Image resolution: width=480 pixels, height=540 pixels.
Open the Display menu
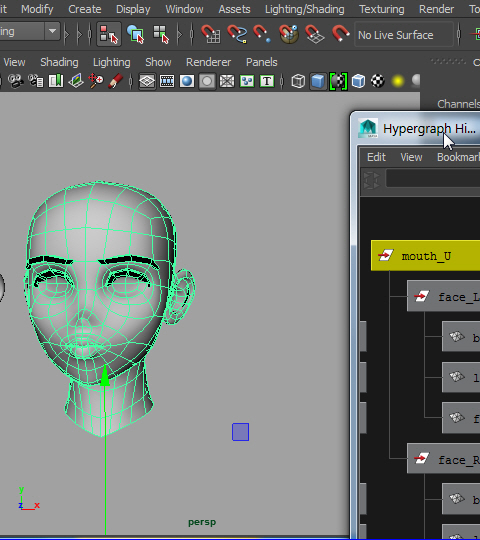click(133, 9)
